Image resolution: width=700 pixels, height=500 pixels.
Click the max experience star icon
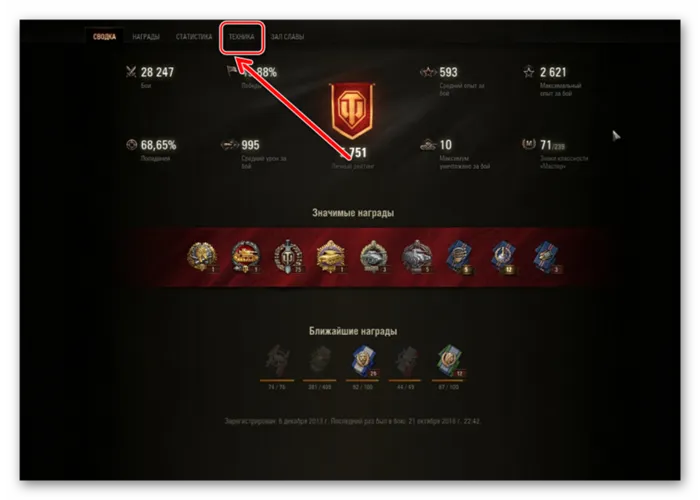529,71
